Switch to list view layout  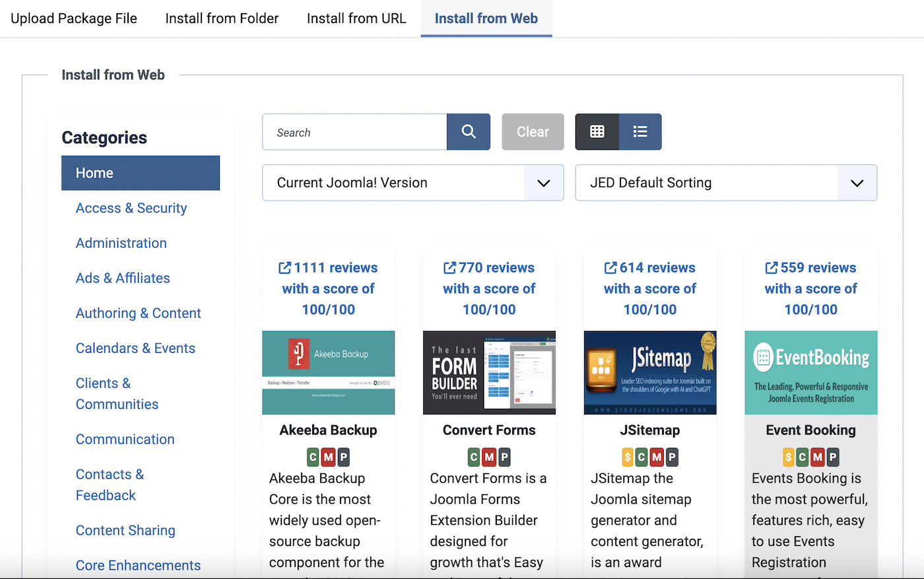640,132
